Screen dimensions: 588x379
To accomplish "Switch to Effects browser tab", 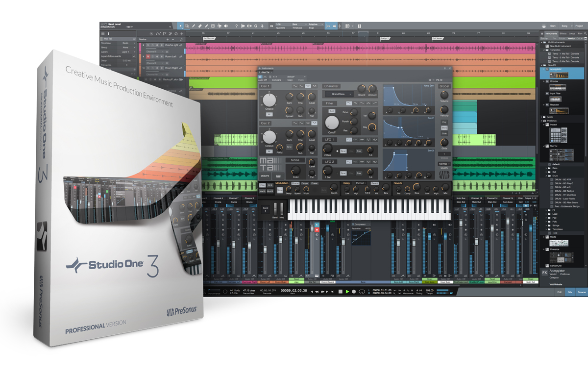I will coord(563,33).
